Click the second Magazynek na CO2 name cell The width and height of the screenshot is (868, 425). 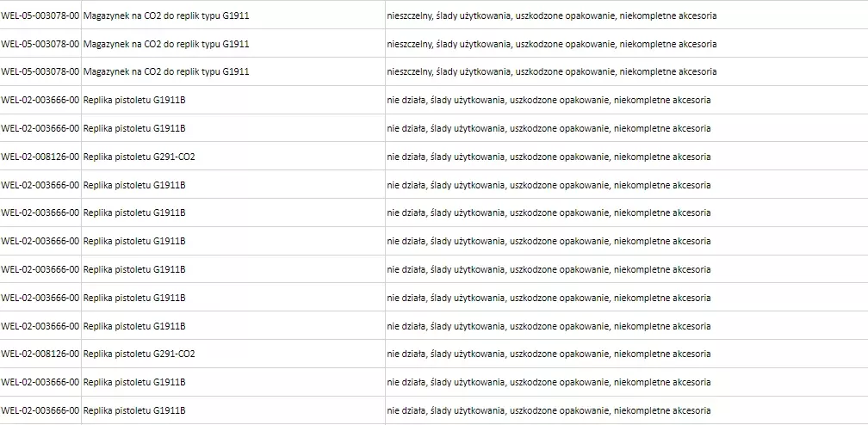point(166,44)
